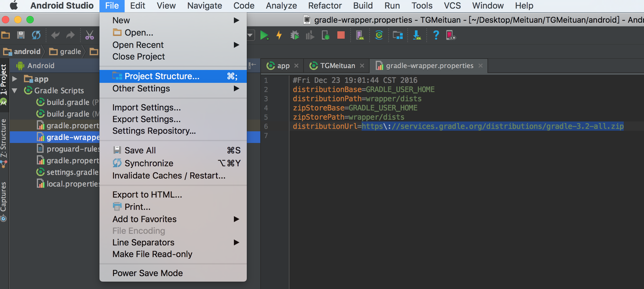Collapse the Gradle Scripts tree node

(x=14, y=91)
